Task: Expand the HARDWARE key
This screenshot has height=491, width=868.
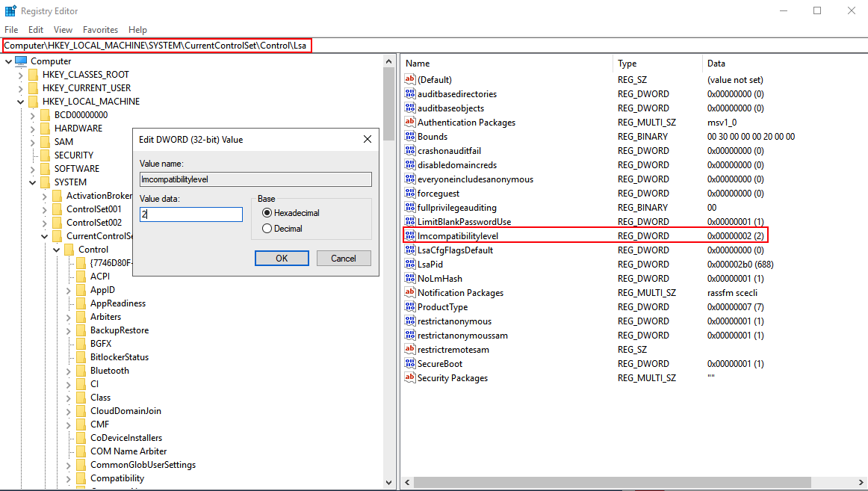Action: tap(33, 129)
